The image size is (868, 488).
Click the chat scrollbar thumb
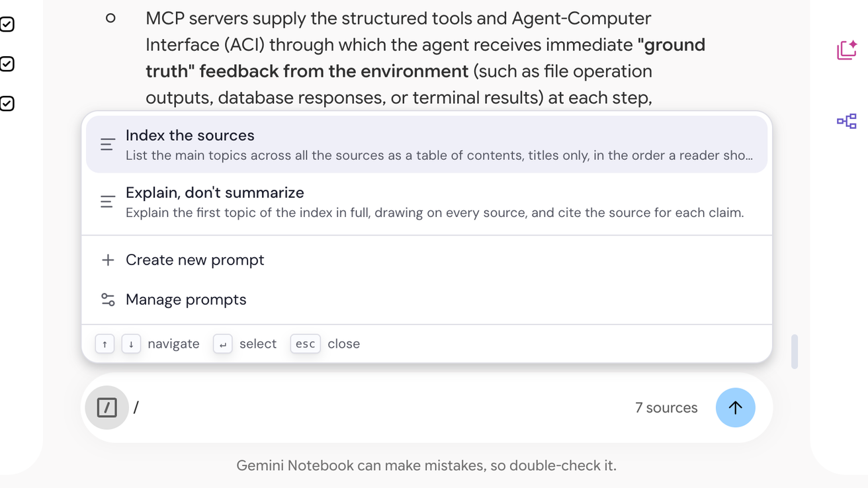[x=794, y=351]
